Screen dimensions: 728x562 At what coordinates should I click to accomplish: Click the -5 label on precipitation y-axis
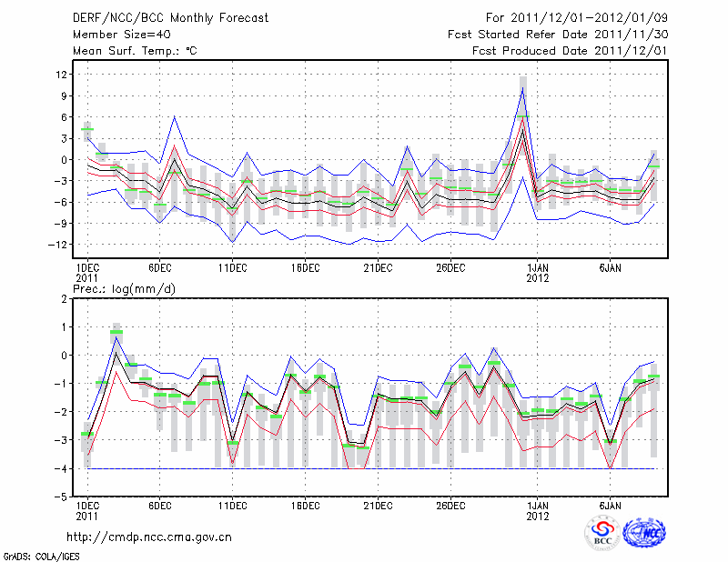click(63, 497)
